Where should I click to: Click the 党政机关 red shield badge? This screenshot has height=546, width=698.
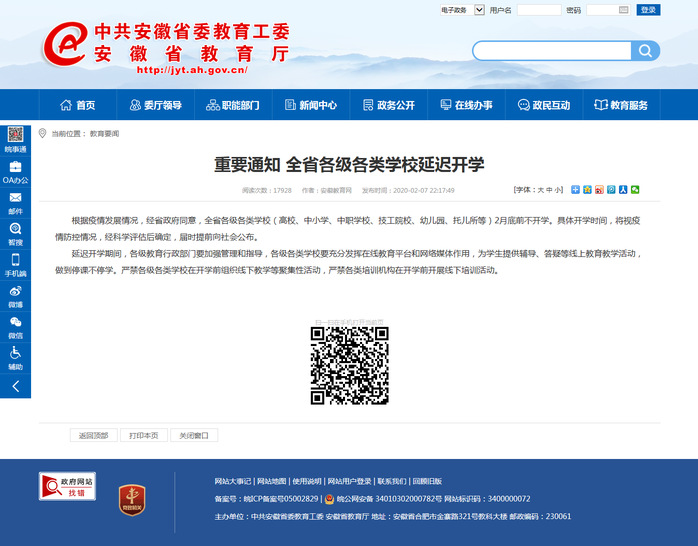132,500
